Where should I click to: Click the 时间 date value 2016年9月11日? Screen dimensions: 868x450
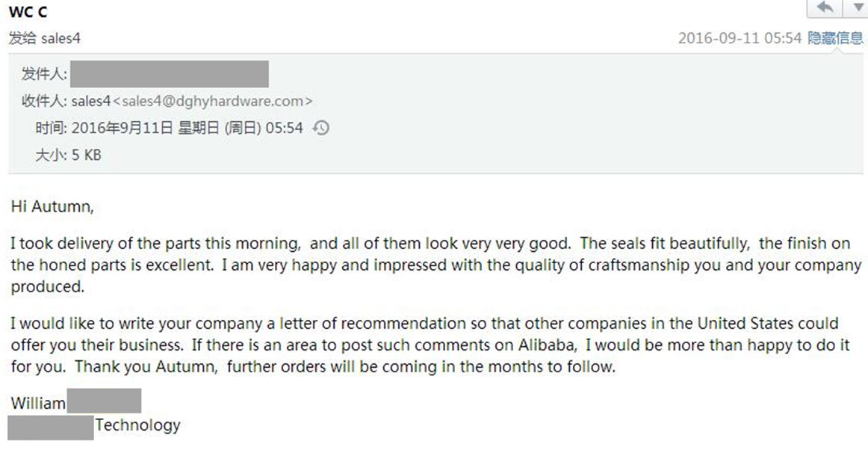click(x=122, y=128)
